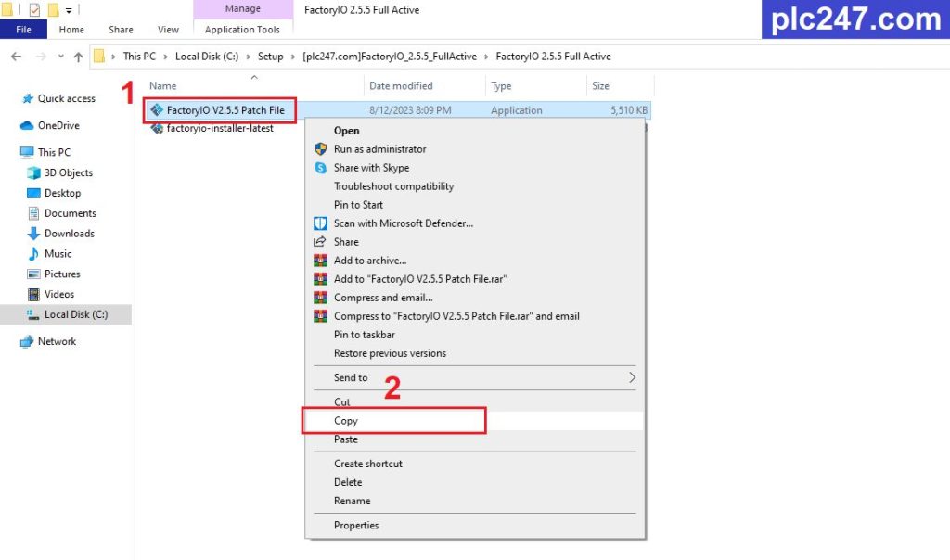The width and height of the screenshot is (950, 560).
Task: Expand chevron after Local Disk (C:) breadcrumb
Action: click(248, 57)
